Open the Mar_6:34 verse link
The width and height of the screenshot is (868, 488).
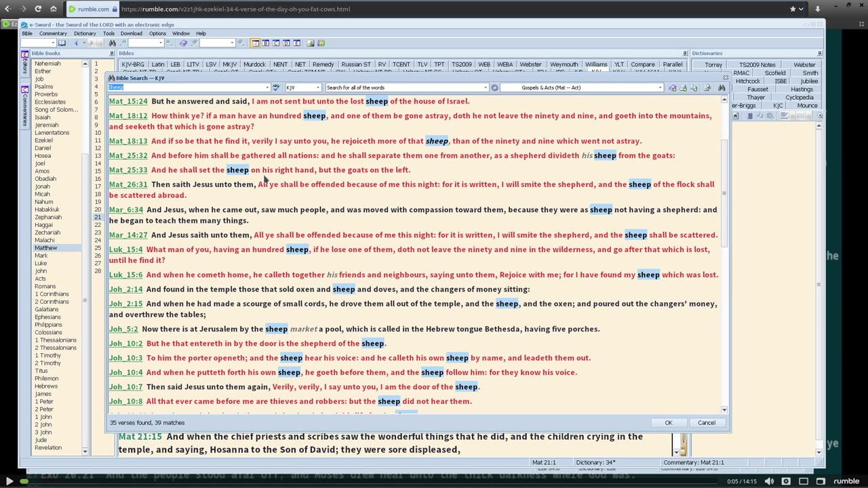(125, 209)
